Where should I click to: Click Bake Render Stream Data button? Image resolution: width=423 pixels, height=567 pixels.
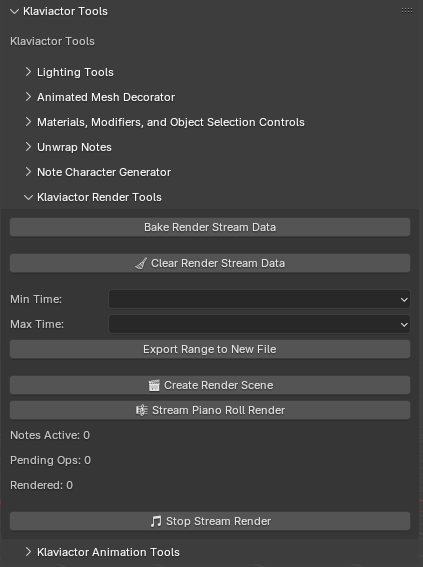[x=210, y=227]
